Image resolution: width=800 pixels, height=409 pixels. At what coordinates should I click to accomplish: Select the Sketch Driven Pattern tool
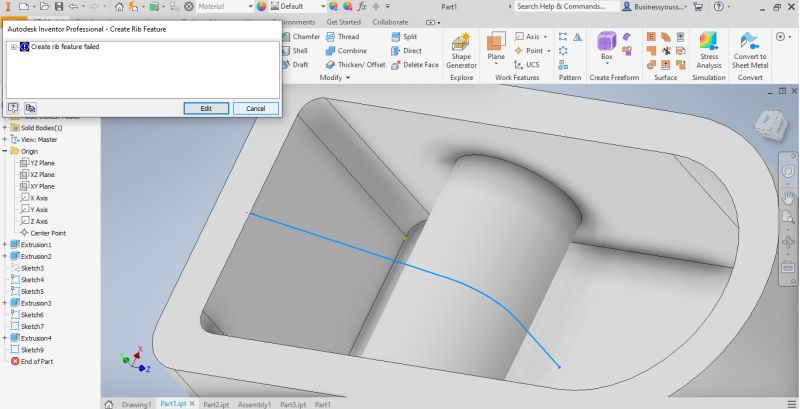tap(563, 65)
